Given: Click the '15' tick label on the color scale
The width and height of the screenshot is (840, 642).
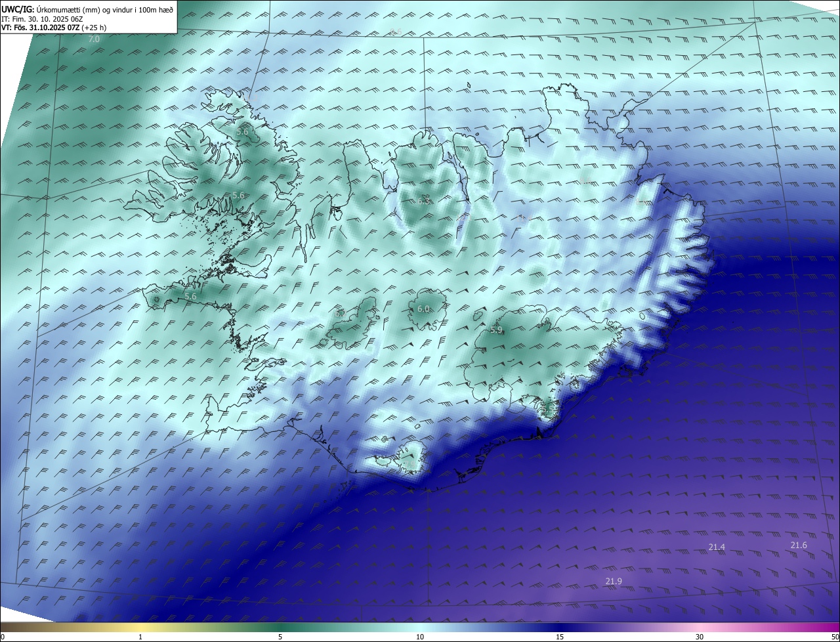Looking at the screenshot, I should [560, 637].
